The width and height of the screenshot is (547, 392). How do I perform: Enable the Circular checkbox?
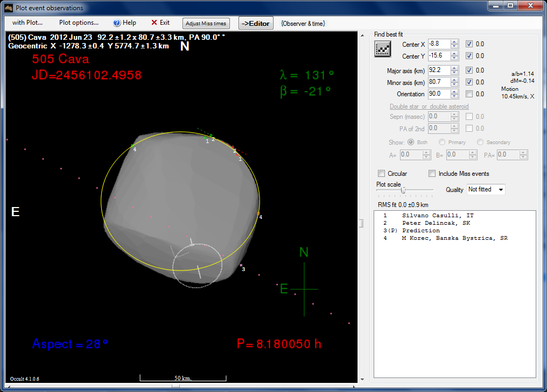[x=382, y=174]
